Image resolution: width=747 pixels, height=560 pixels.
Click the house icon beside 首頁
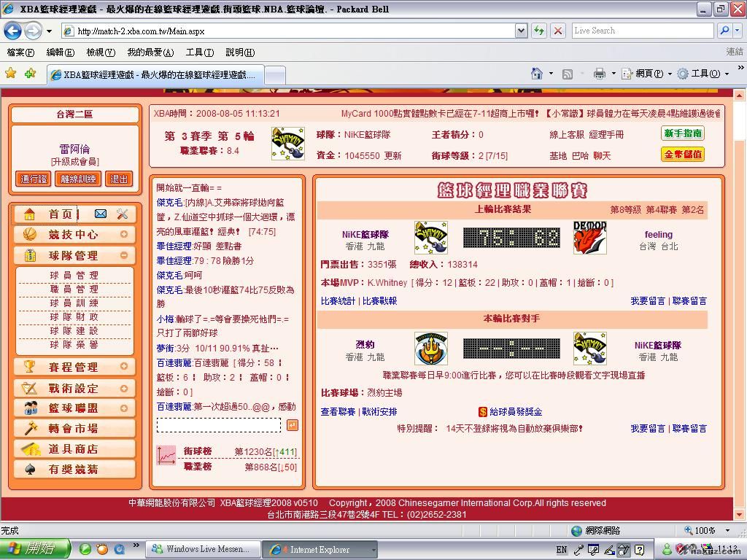coord(29,214)
